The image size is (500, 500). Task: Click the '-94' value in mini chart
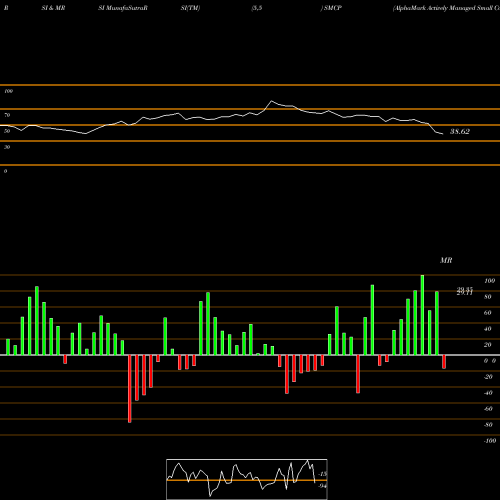coord(322,486)
